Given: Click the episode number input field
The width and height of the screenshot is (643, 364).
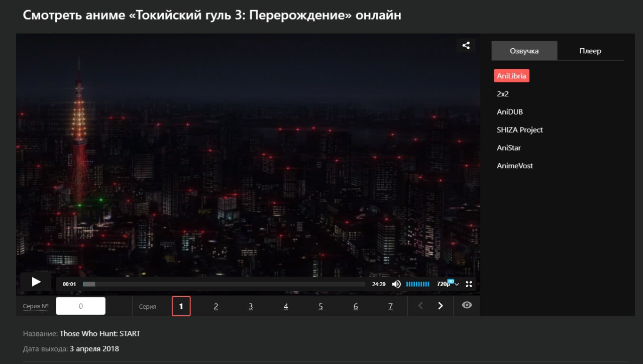Looking at the screenshot, I should 80,306.
